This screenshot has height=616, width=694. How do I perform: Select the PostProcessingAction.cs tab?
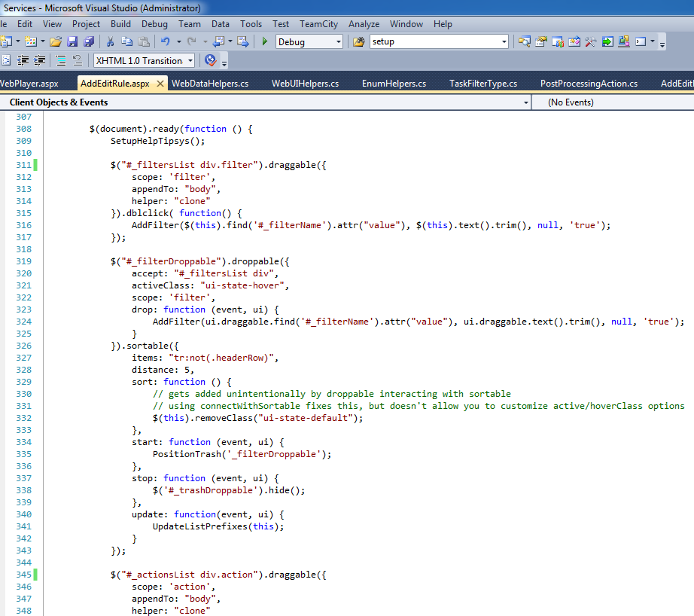(589, 84)
